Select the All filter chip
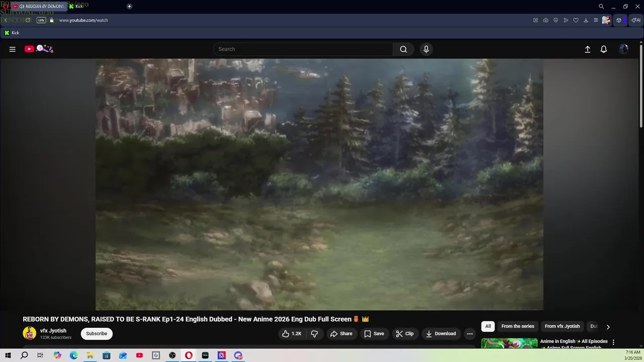The width and height of the screenshot is (644, 362). coord(488,326)
